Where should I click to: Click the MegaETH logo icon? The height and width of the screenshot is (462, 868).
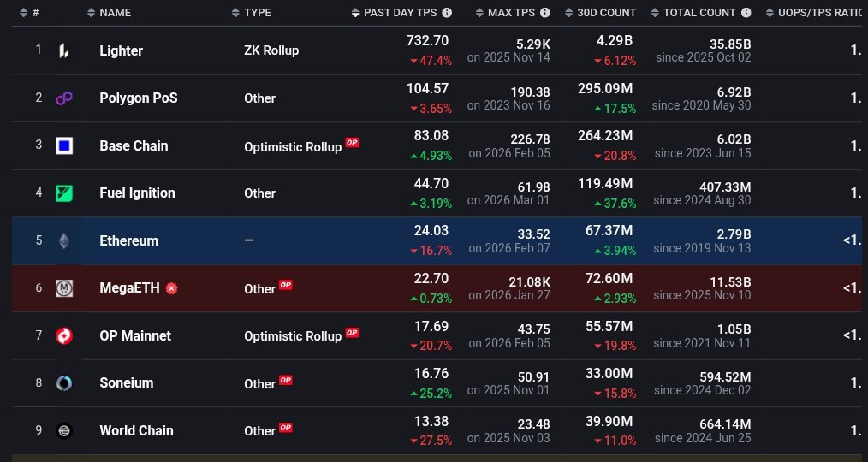[64, 288]
